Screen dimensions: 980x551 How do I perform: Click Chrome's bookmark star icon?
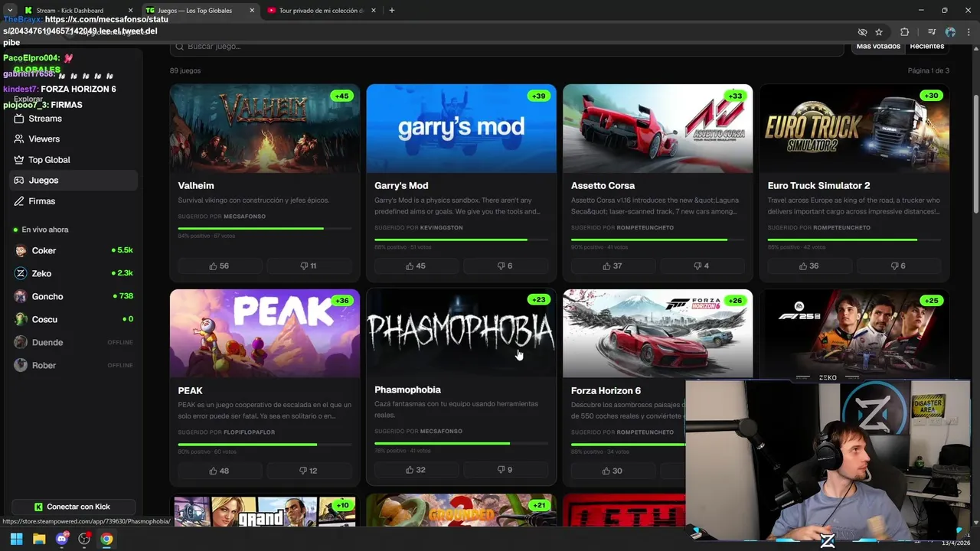click(879, 32)
